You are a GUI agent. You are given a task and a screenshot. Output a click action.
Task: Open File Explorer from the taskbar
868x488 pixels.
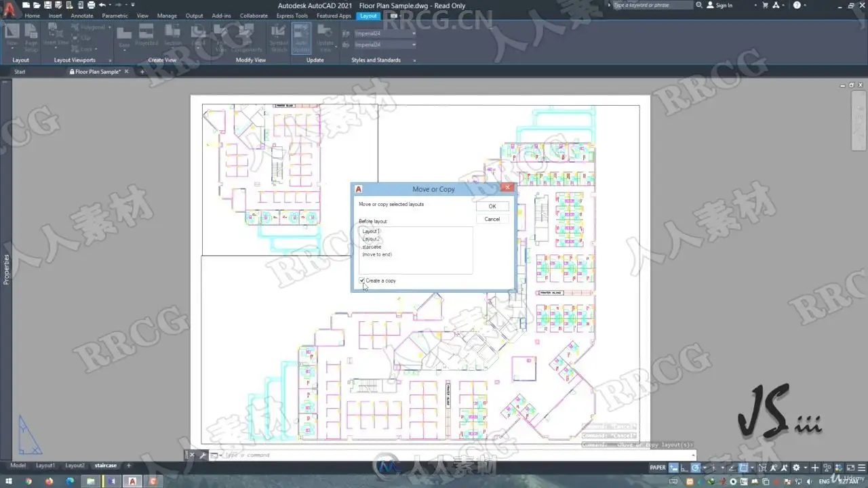point(90,481)
